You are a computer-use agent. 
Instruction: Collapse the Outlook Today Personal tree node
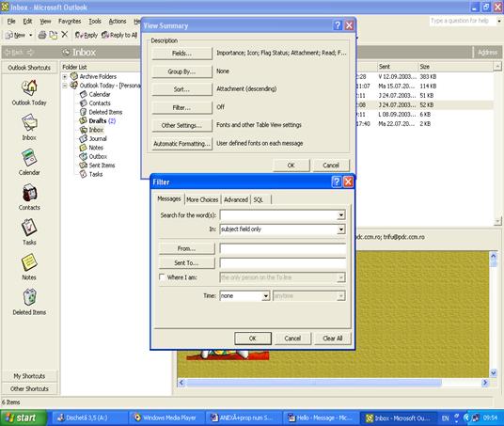65,86
